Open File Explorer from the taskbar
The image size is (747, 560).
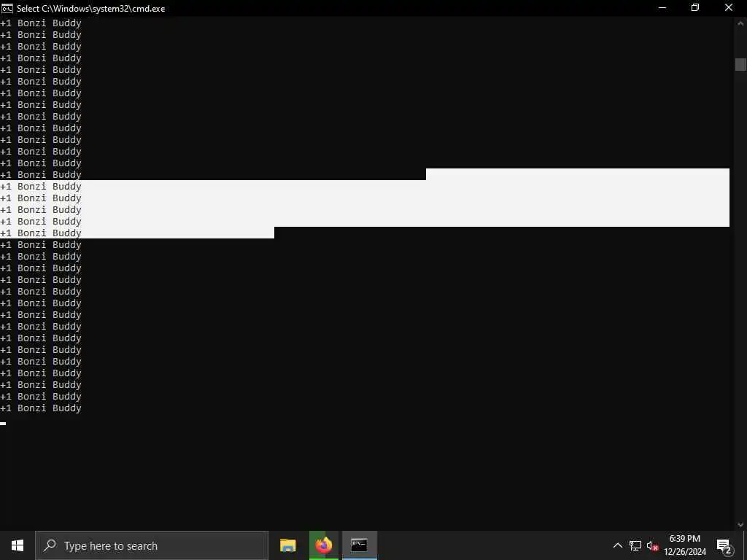287,545
